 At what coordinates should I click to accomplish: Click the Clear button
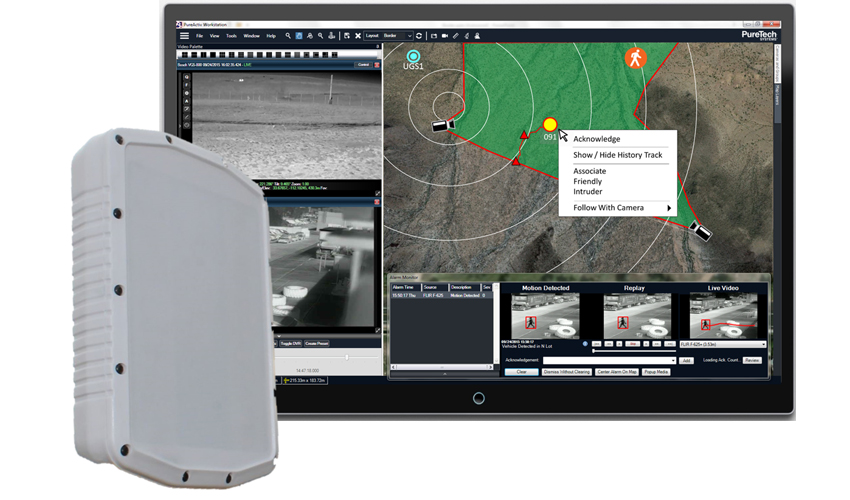pos(521,372)
